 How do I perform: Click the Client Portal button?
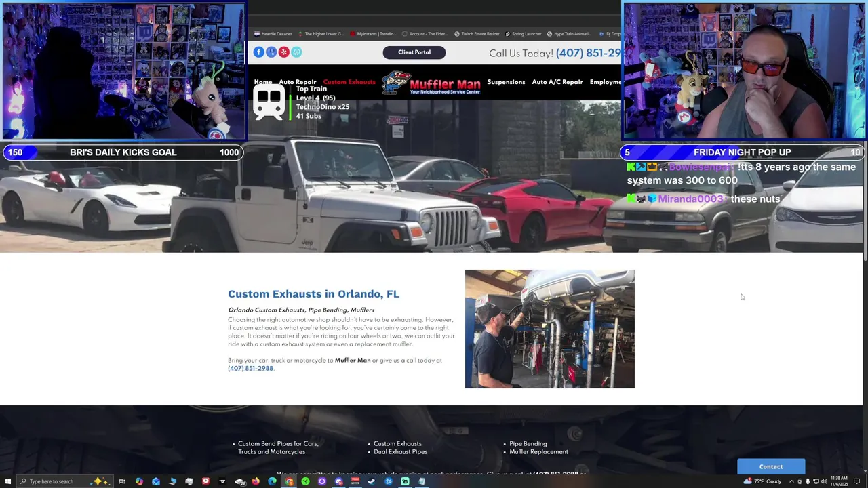click(x=414, y=52)
